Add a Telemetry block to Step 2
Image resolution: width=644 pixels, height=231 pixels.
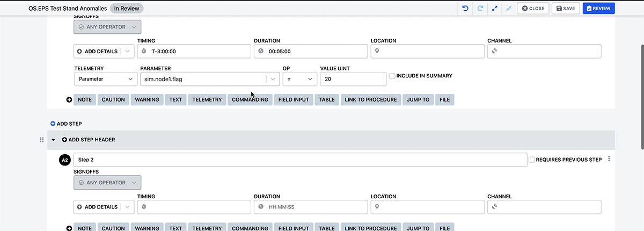click(x=207, y=227)
